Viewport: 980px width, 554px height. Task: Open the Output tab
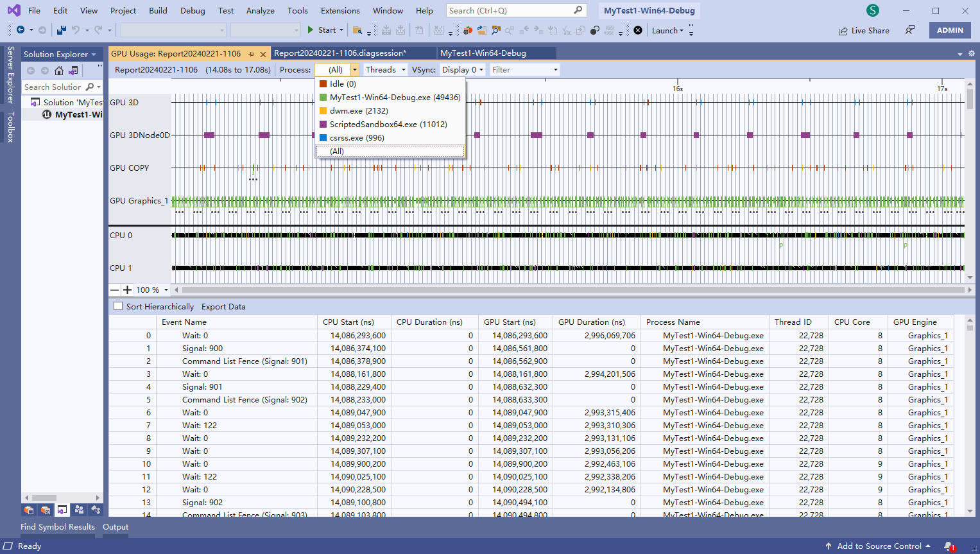coord(116,527)
